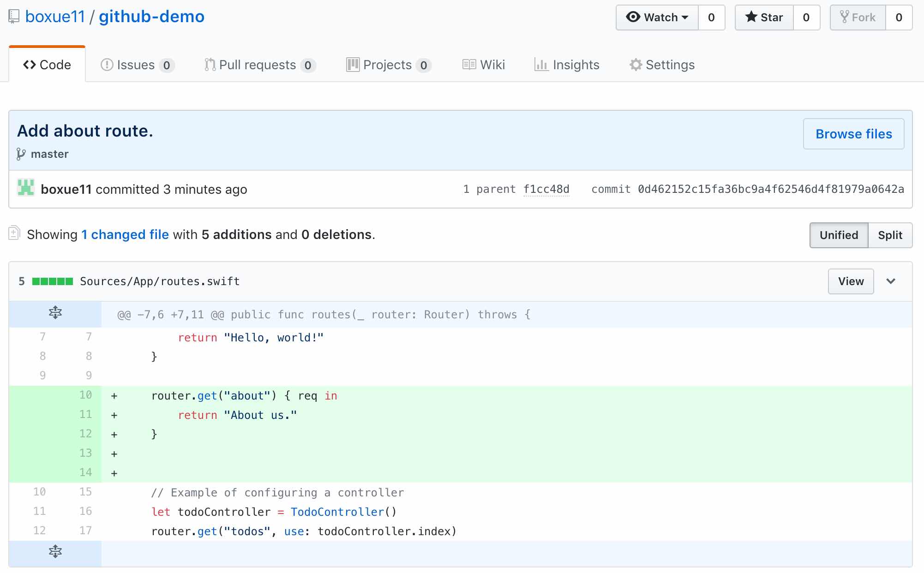Open the Projects tab
Viewport: 924px width, 573px height.
coord(389,65)
